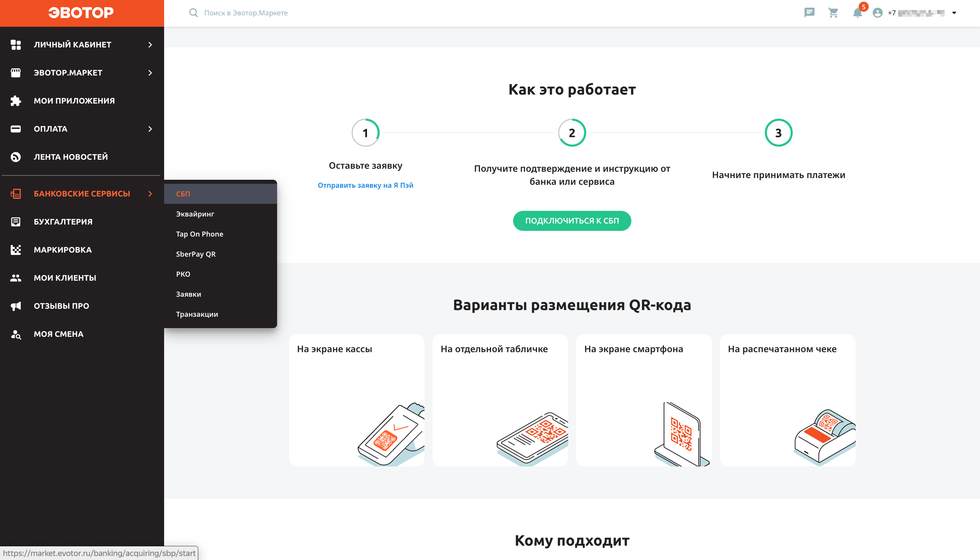Click the search magnifier icon
This screenshot has width=980, height=560.
click(194, 13)
